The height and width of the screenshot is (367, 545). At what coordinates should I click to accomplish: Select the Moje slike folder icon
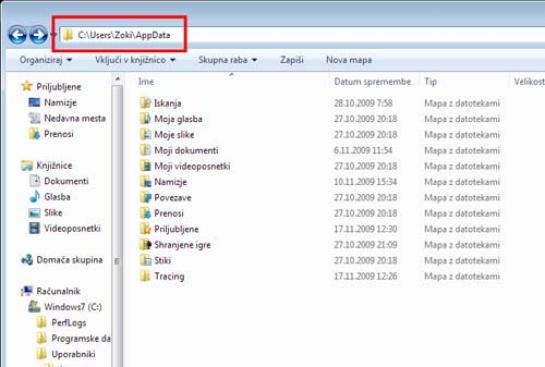pos(146,134)
